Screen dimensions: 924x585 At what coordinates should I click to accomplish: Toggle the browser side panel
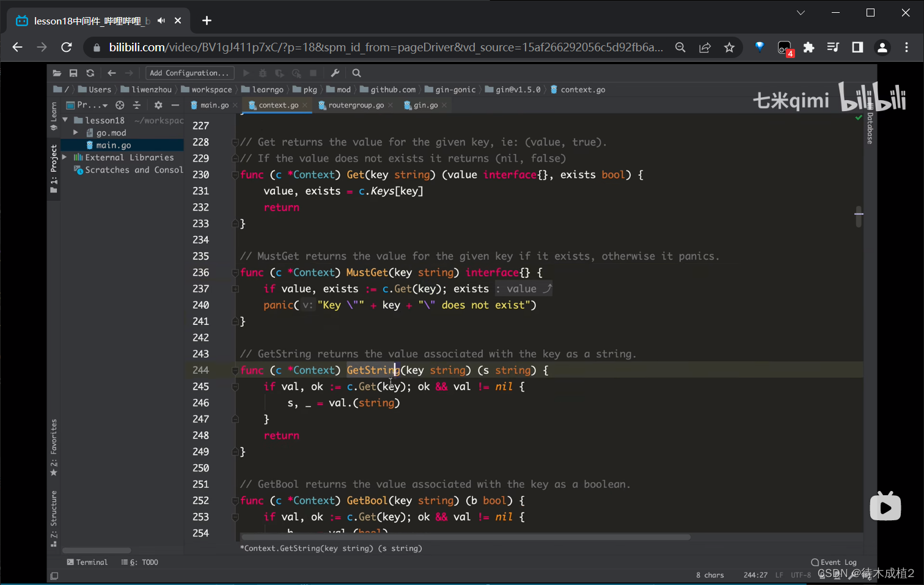click(x=857, y=48)
